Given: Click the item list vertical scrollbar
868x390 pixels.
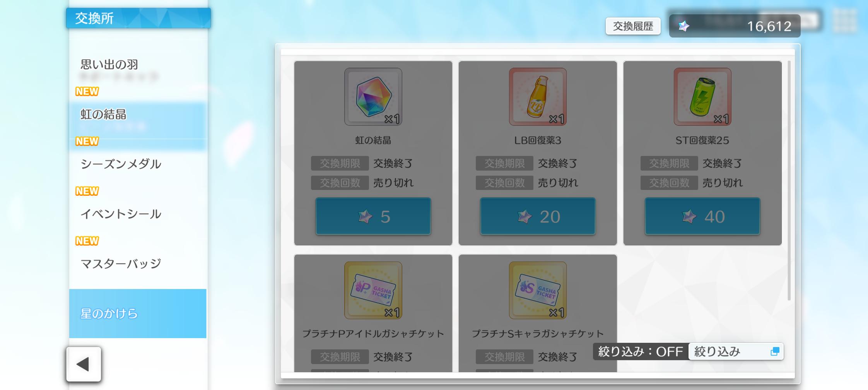Looking at the screenshot, I should 789,180.
